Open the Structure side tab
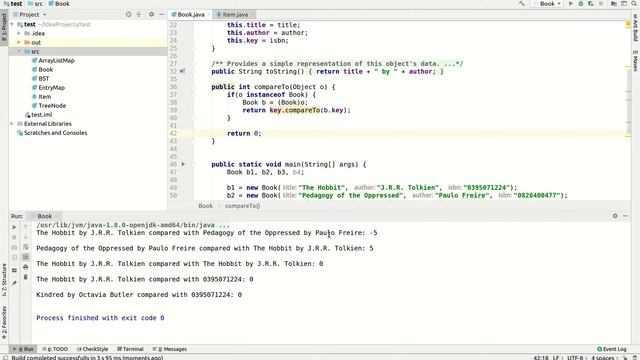This screenshot has width=640, height=360. tap(4, 280)
